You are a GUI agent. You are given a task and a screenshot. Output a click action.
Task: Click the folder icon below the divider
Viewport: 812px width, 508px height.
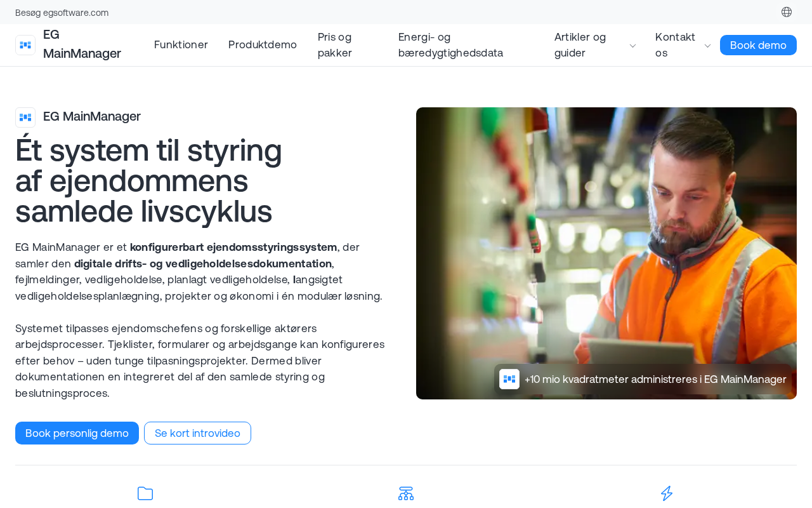[145, 493]
